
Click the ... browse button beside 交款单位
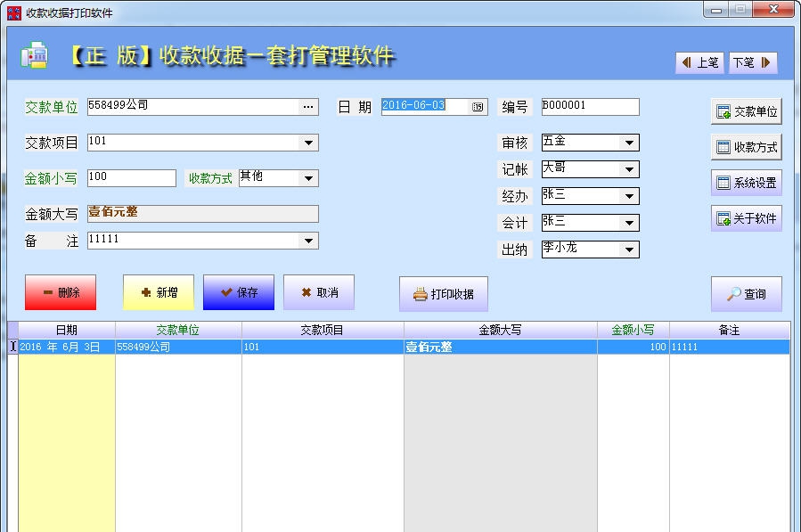[x=307, y=106]
